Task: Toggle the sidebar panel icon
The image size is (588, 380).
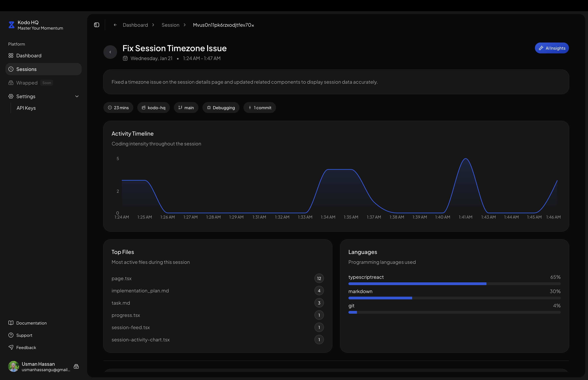Action: point(96,25)
